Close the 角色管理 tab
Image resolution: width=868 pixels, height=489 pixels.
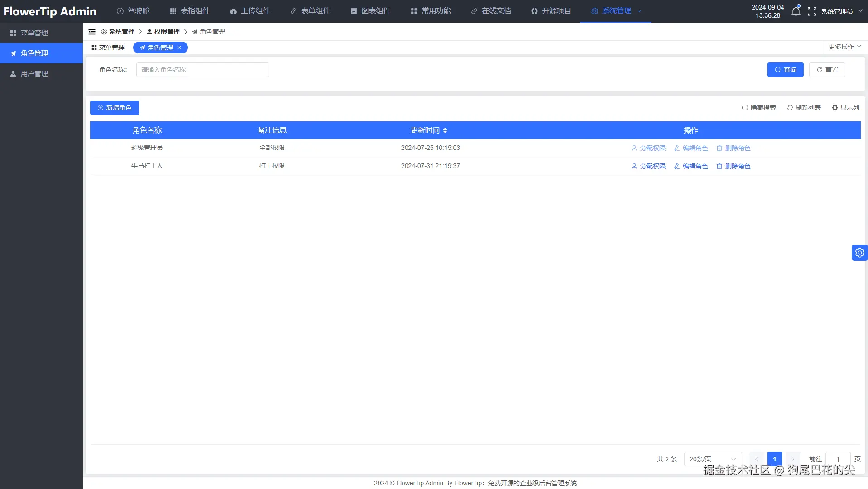click(179, 48)
